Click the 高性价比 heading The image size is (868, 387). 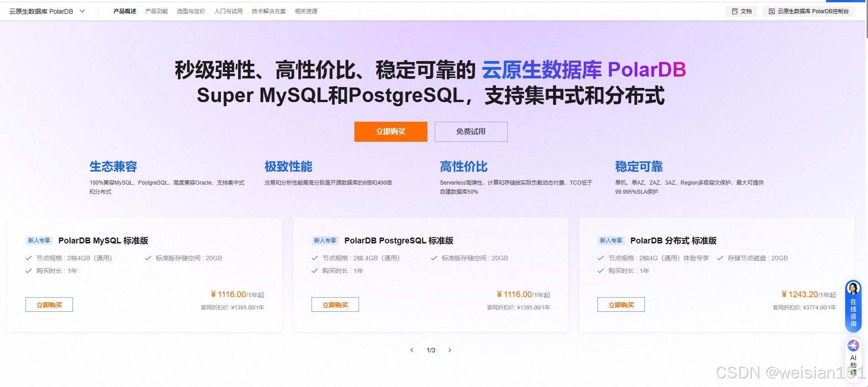pyautogui.click(x=464, y=167)
